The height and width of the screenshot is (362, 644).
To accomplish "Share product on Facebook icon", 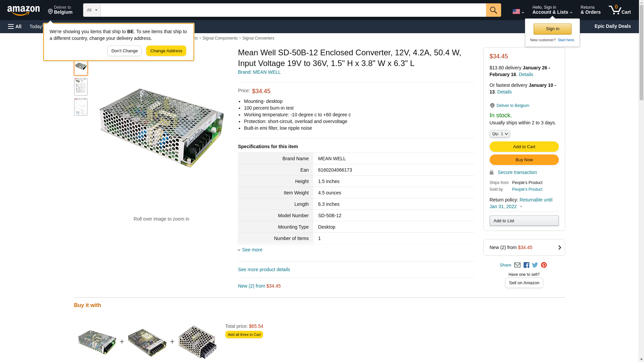I will [526, 265].
